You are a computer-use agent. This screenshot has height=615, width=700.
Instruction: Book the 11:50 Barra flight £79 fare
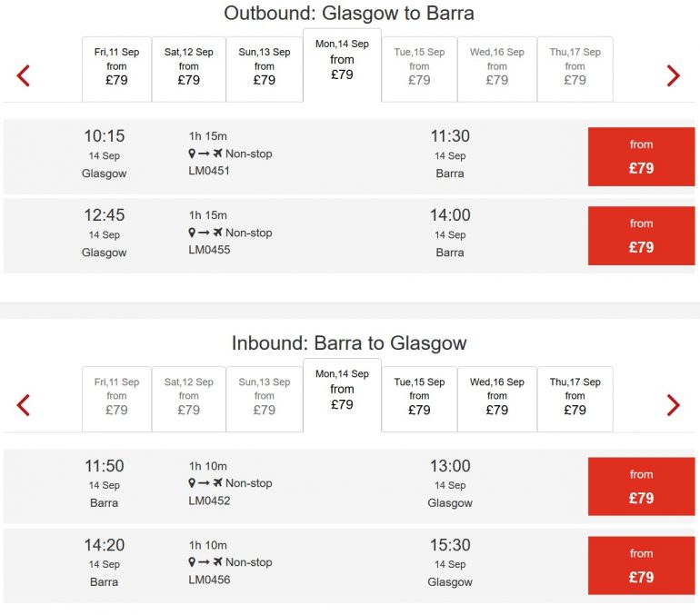(641, 486)
